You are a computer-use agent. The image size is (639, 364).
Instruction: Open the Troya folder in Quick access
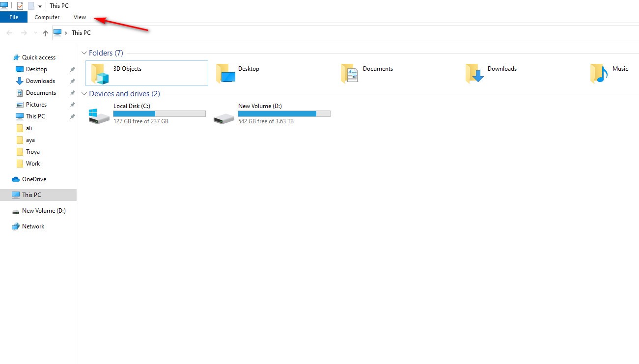(x=32, y=152)
